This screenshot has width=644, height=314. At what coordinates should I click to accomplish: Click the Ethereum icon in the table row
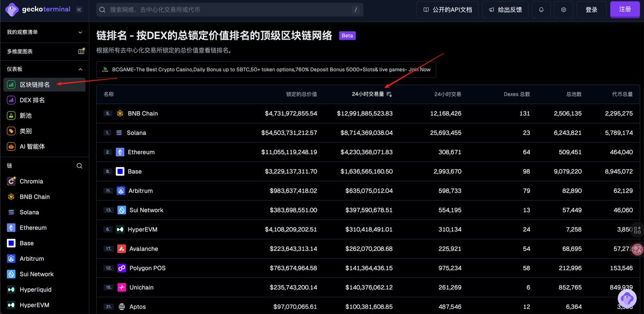[x=120, y=152]
